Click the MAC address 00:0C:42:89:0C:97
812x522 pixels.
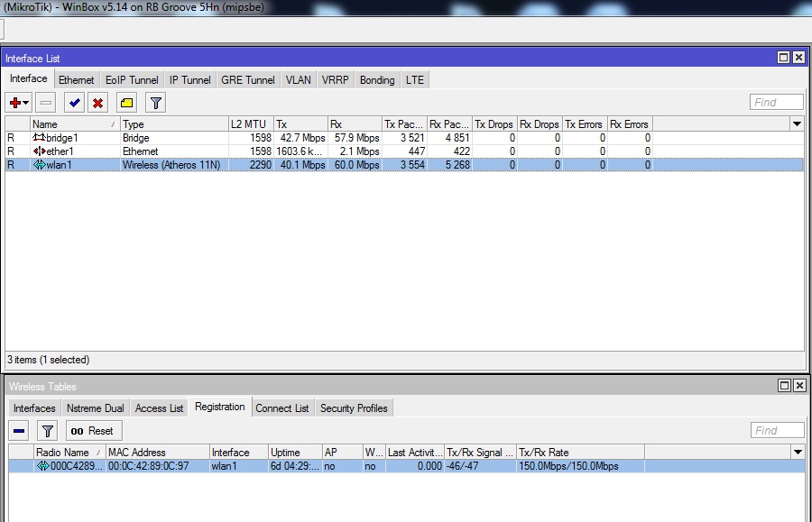(148, 466)
